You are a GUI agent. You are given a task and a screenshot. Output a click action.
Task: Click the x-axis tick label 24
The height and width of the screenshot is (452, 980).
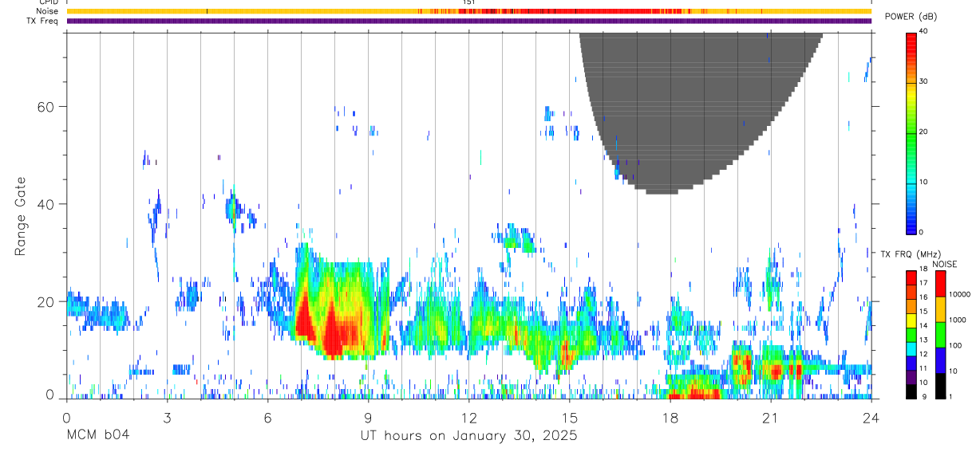871,417
